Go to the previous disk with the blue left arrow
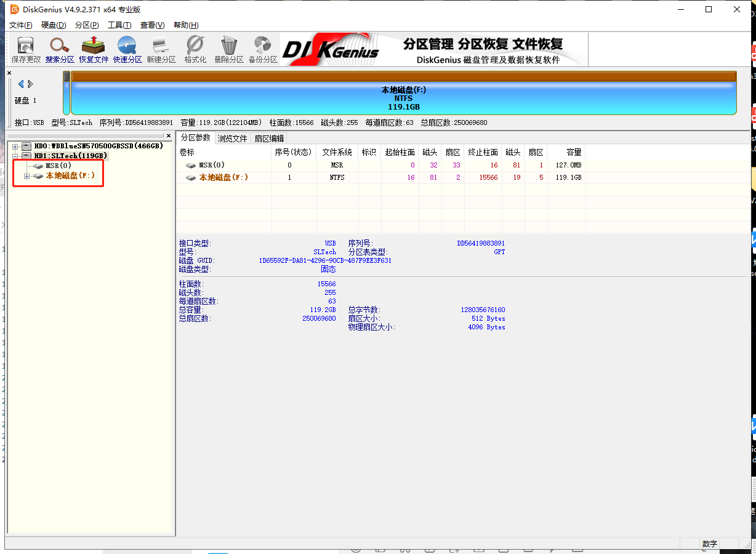The height and width of the screenshot is (554, 756). pos(21,84)
